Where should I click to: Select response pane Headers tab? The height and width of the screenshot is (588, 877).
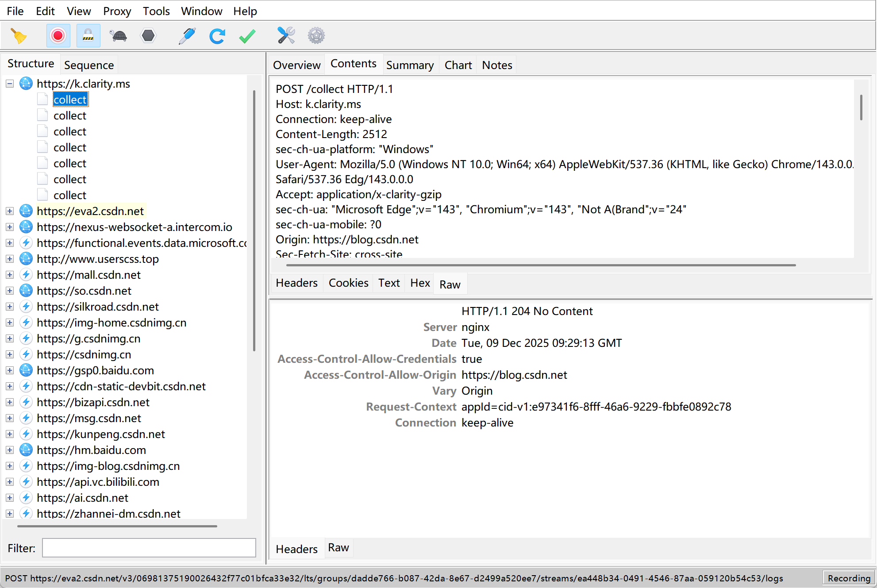point(296,549)
